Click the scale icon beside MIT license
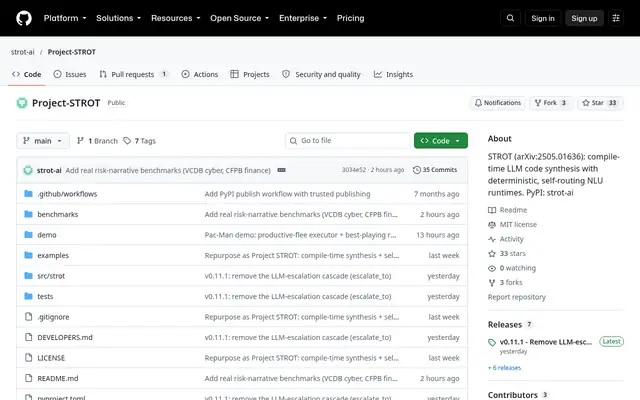Screen dimensions: 640x400 click(492, 224)
